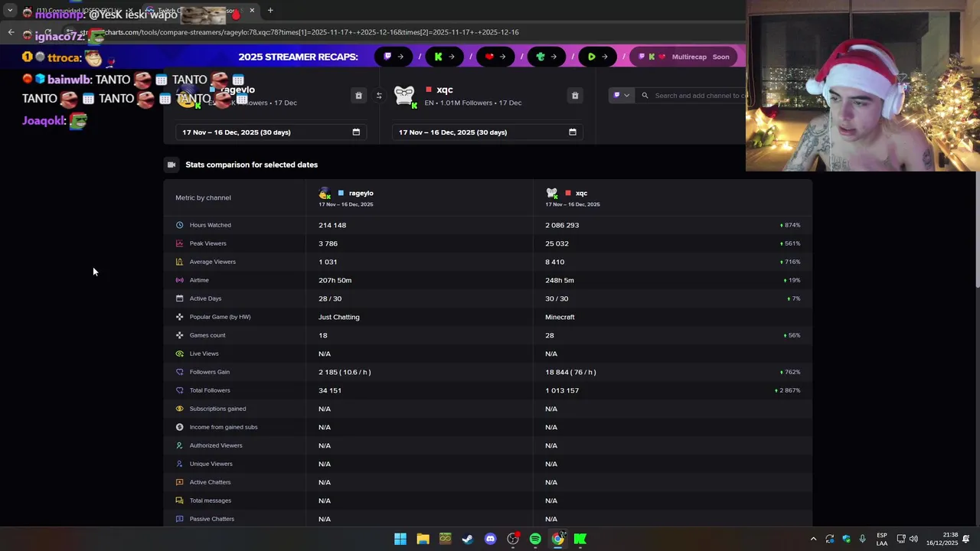Open the green play-arrow recap pill

point(597,57)
